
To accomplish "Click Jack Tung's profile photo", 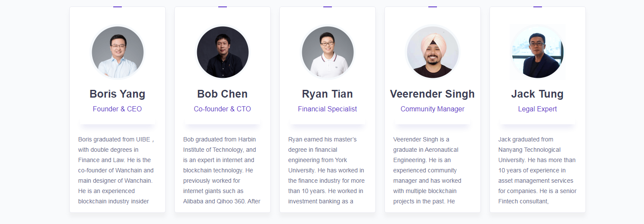I will coord(538,52).
